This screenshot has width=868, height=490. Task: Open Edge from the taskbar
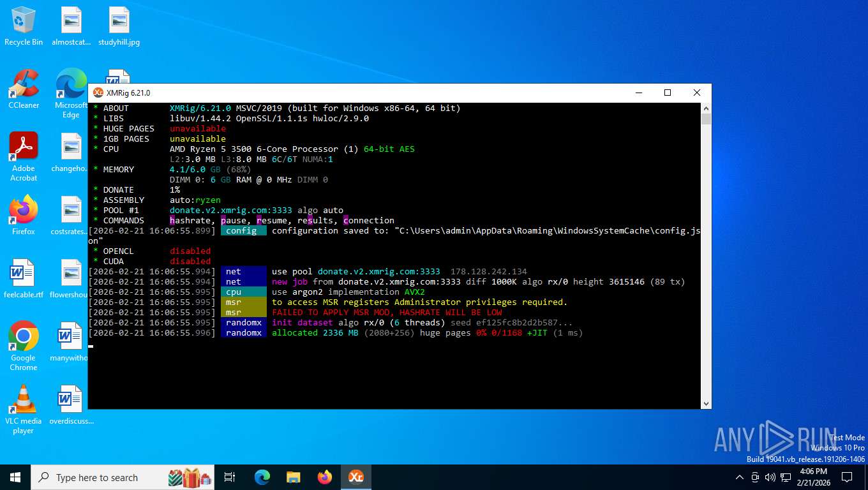(x=262, y=477)
